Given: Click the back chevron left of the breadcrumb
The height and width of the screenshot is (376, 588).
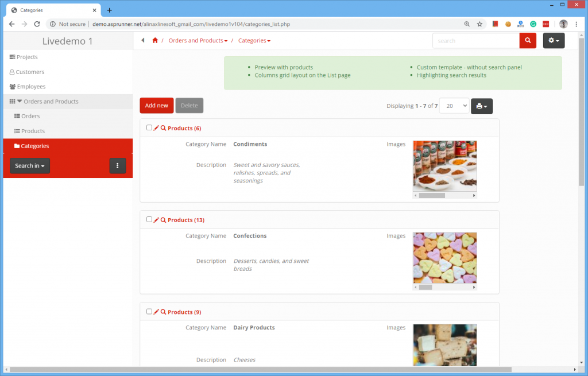Looking at the screenshot, I should click(x=143, y=40).
